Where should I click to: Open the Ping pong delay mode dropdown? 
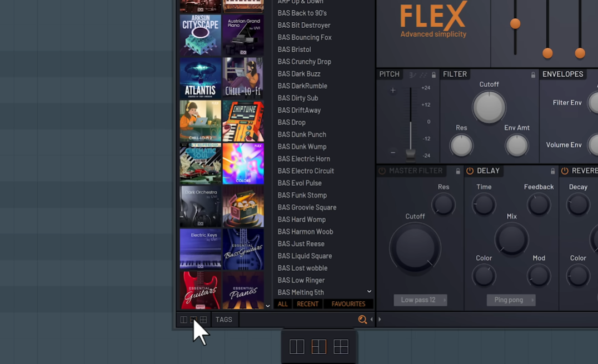(x=511, y=300)
